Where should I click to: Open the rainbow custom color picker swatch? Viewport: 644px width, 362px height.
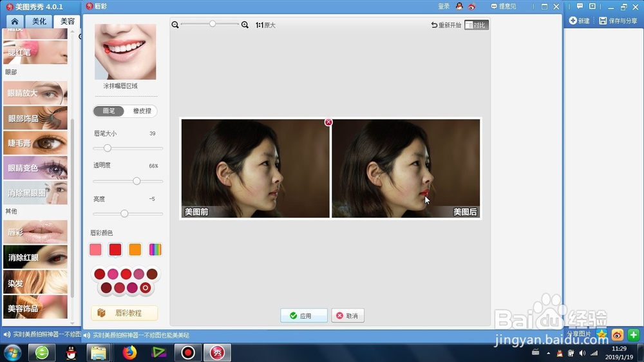coord(155,249)
